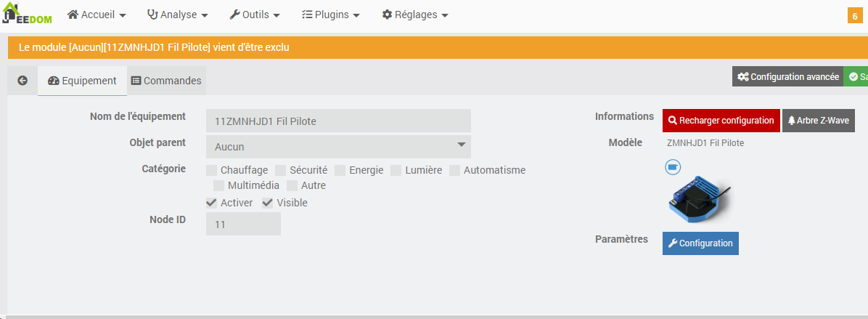
Task: Open the Analyse menu
Action: (178, 15)
